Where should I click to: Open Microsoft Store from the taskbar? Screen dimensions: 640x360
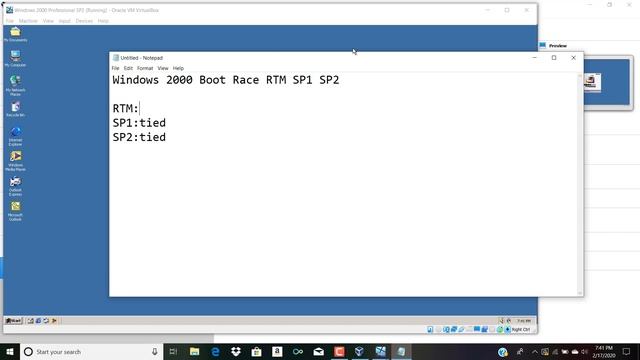click(256, 352)
